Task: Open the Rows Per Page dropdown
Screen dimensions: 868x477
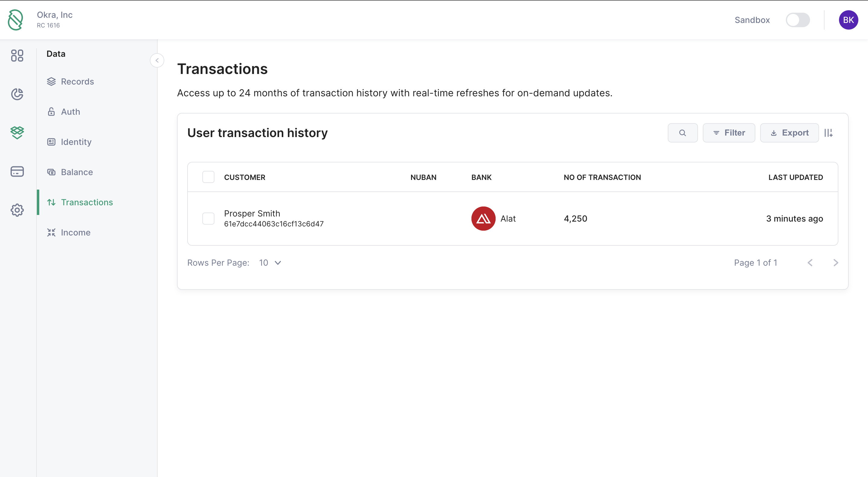Action: tap(270, 263)
